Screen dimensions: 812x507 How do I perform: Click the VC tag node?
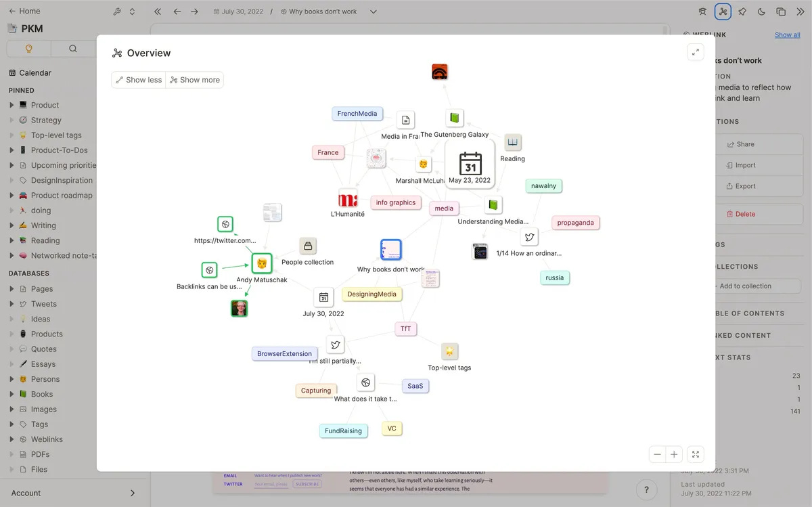tap(392, 428)
